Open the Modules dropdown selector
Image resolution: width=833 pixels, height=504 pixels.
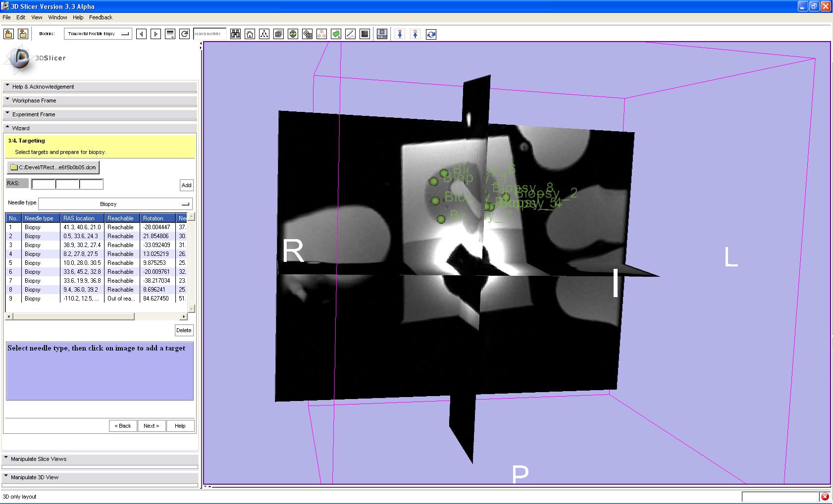98,34
